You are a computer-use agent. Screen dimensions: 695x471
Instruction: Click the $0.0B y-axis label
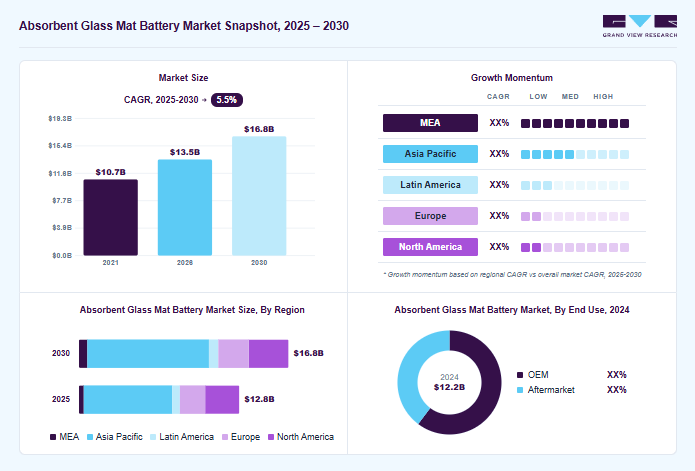click(62, 255)
